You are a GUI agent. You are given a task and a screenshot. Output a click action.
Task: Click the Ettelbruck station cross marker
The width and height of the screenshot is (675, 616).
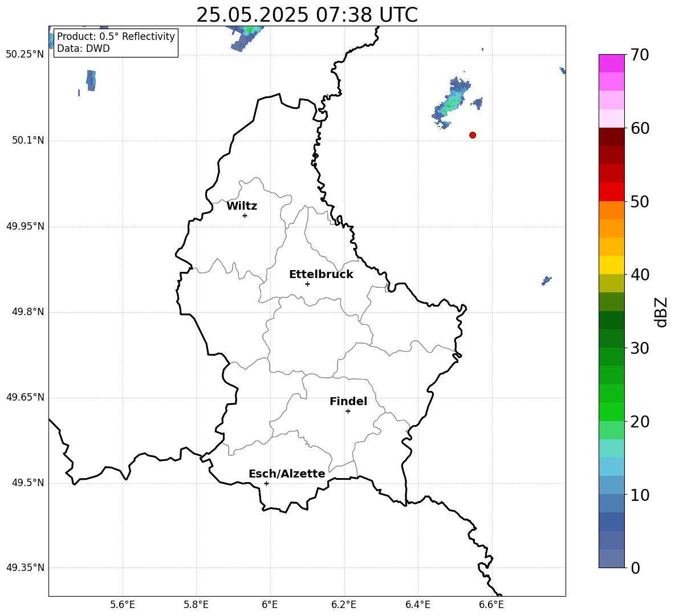pos(307,284)
